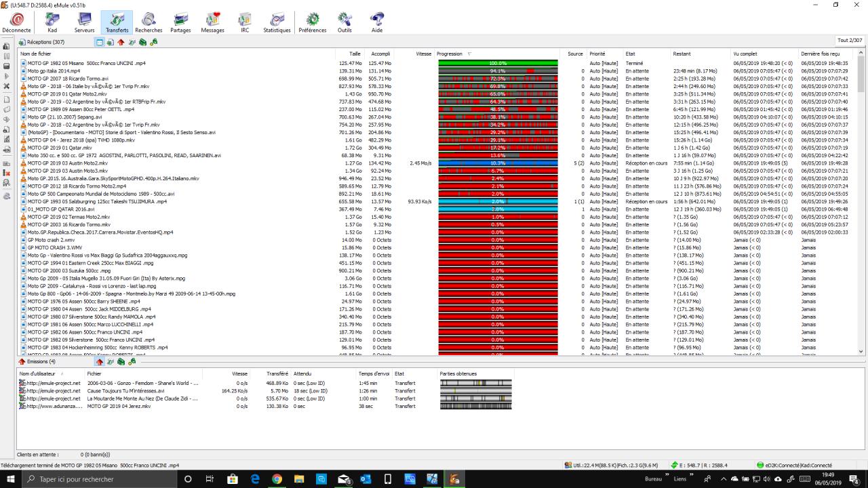The height and width of the screenshot is (488, 868).
Task: Click the eD2K:Connecté status bar indicator
Action: 795,466
